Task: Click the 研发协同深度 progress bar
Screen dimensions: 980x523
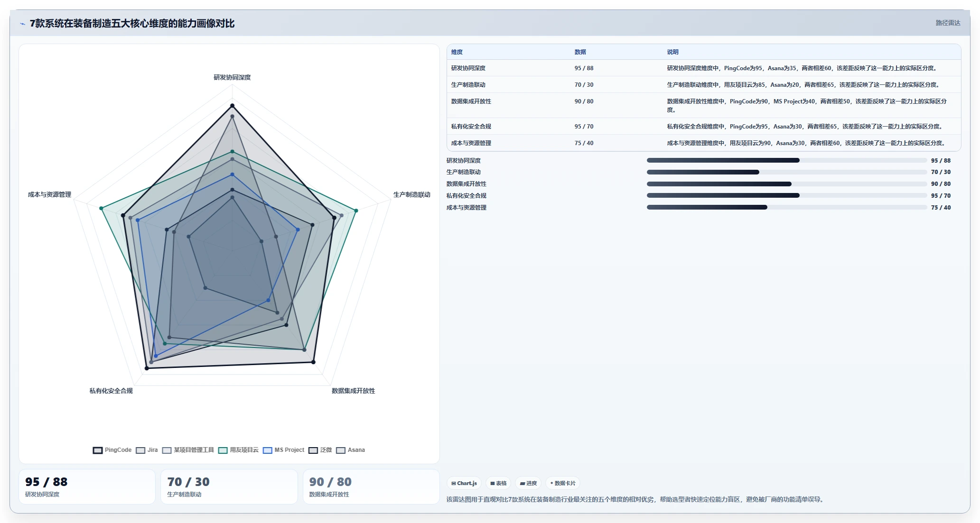Action: (x=787, y=160)
